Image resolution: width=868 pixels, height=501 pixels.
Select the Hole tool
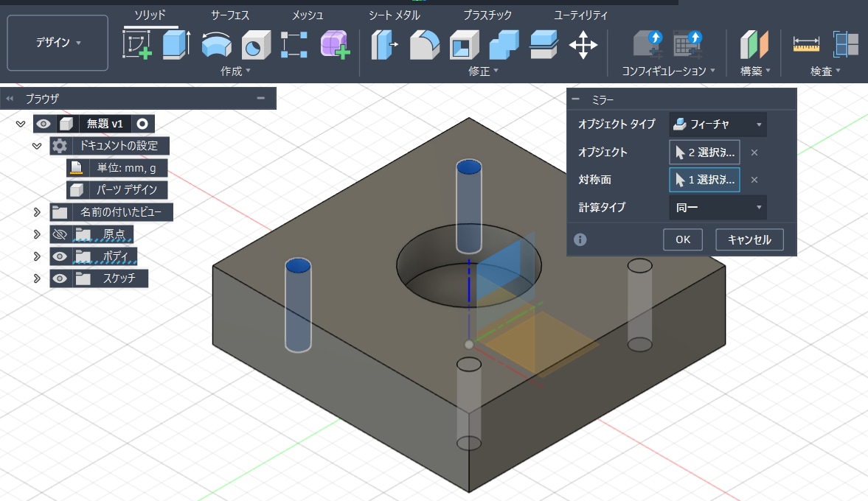click(256, 45)
